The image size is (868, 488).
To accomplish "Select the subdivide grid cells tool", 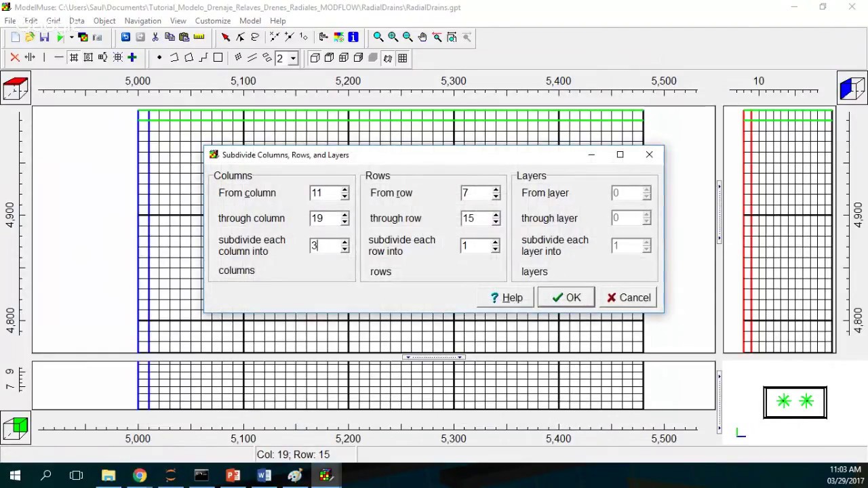I will click(74, 58).
